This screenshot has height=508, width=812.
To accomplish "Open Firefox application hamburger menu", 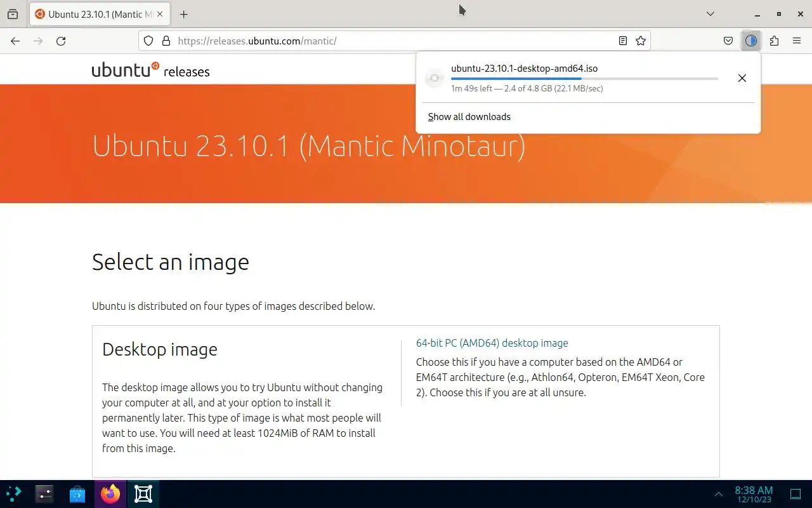I will (797, 41).
